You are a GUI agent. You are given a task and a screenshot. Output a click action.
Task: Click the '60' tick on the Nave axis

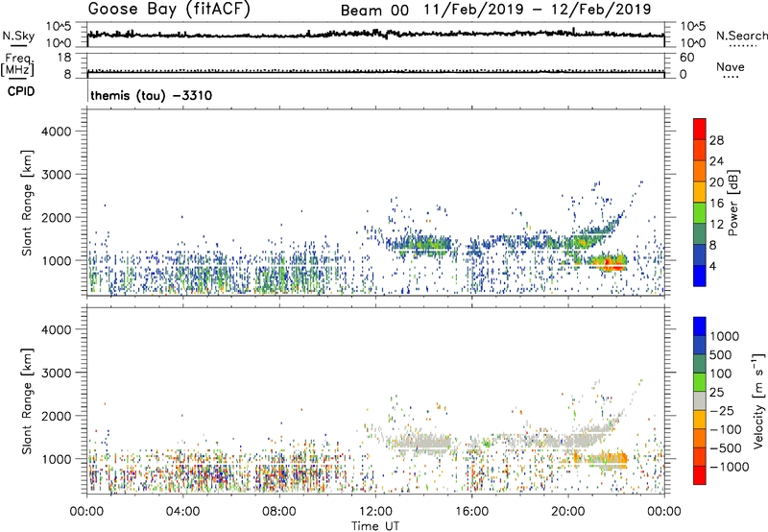[x=686, y=58]
